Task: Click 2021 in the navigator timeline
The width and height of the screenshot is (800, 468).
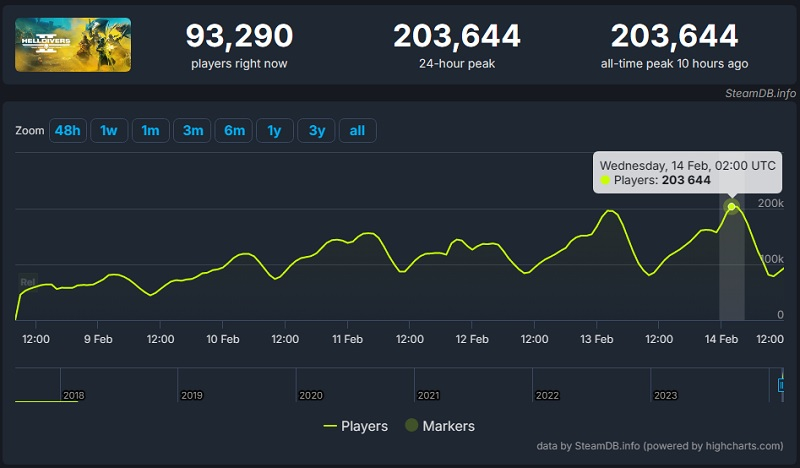Action: pyautogui.click(x=428, y=395)
